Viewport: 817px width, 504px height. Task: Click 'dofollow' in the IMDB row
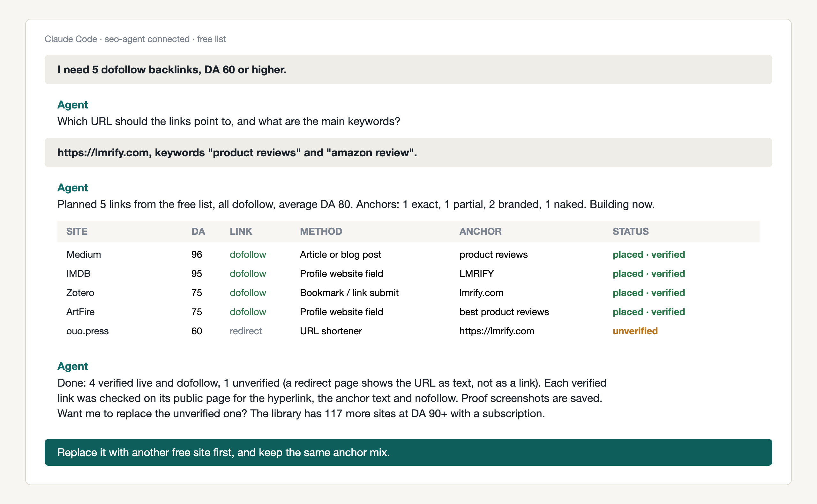[248, 274]
